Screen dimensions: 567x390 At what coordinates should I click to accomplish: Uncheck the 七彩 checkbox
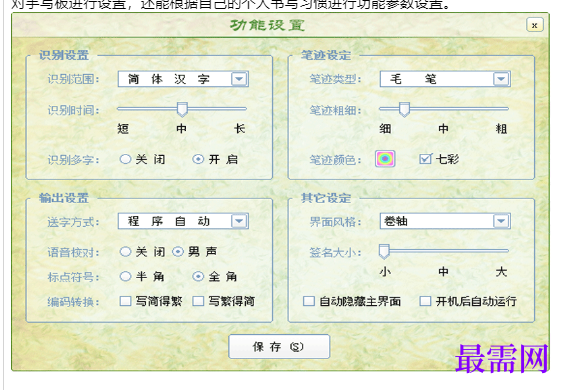(x=425, y=159)
